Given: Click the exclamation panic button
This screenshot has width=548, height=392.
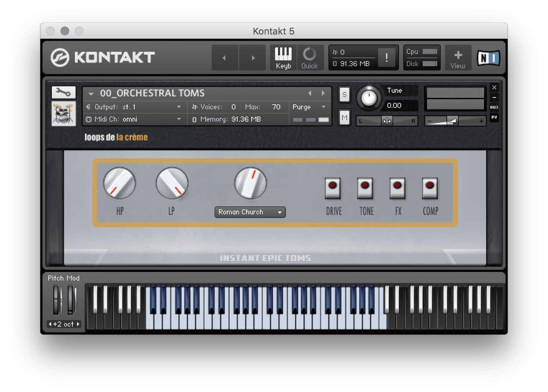Looking at the screenshot, I should (x=387, y=57).
